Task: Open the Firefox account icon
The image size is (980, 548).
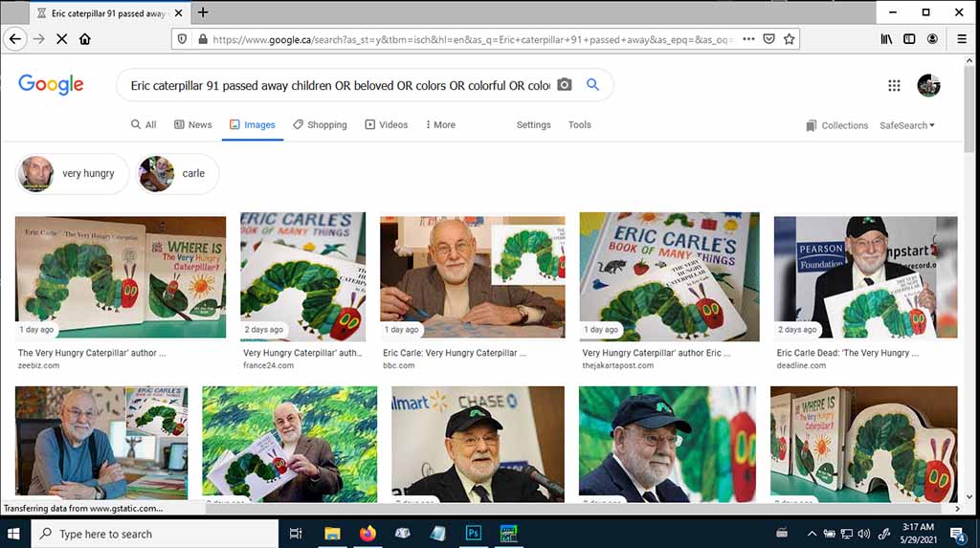Action: [x=932, y=39]
